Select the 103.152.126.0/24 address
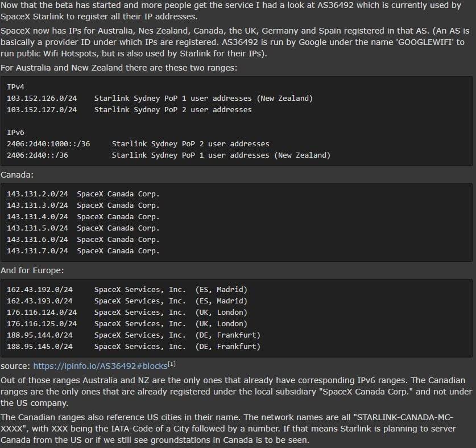 tap(42, 98)
